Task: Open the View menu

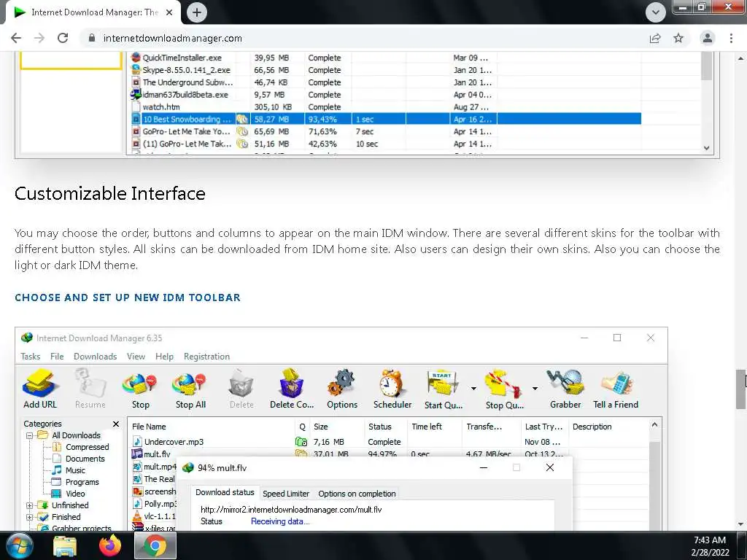Action: click(136, 356)
